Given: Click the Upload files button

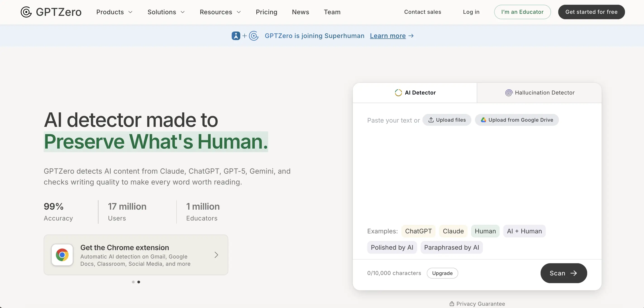Looking at the screenshot, I should coord(447,120).
